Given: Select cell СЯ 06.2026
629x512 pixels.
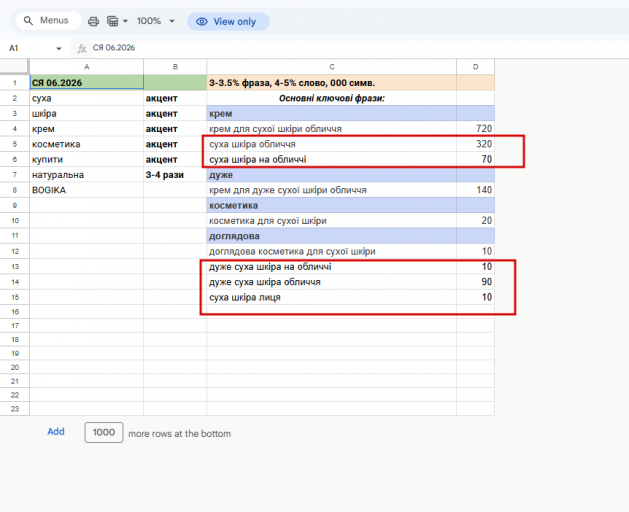Looking at the screenshot, I should pos(87,83).
